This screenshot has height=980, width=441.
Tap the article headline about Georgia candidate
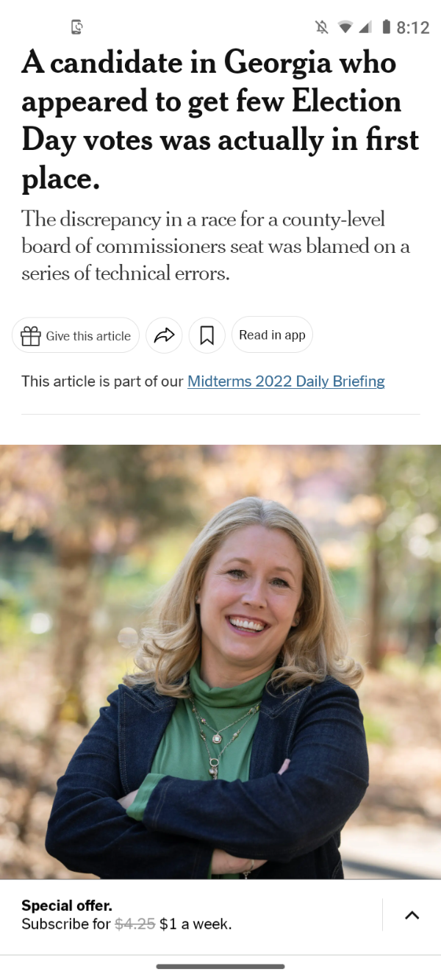click(x=220, y=120)
